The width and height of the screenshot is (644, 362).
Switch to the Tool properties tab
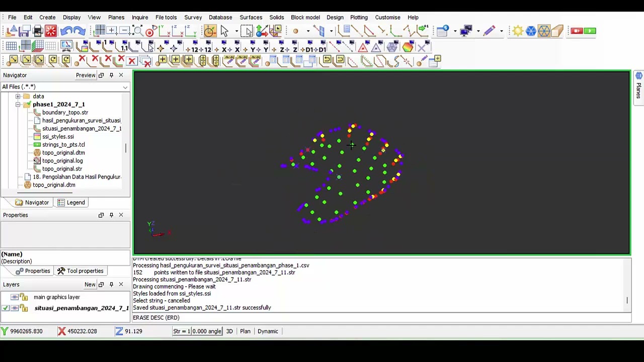(80, 271)
